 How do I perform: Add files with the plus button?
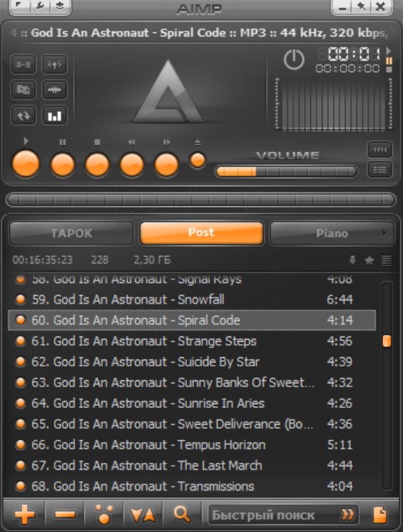pyautogui.click(x=25, y=514)
